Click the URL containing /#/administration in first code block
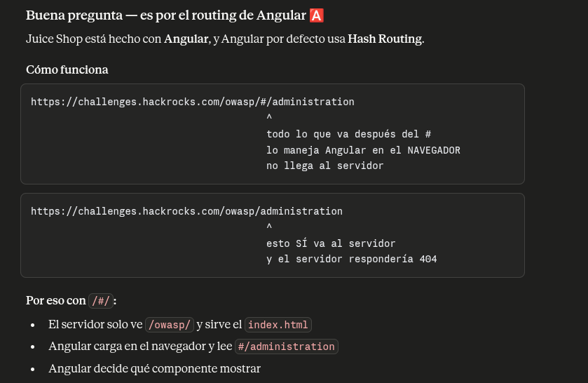Viewport: 588px width, 383px height. point(192,102)
